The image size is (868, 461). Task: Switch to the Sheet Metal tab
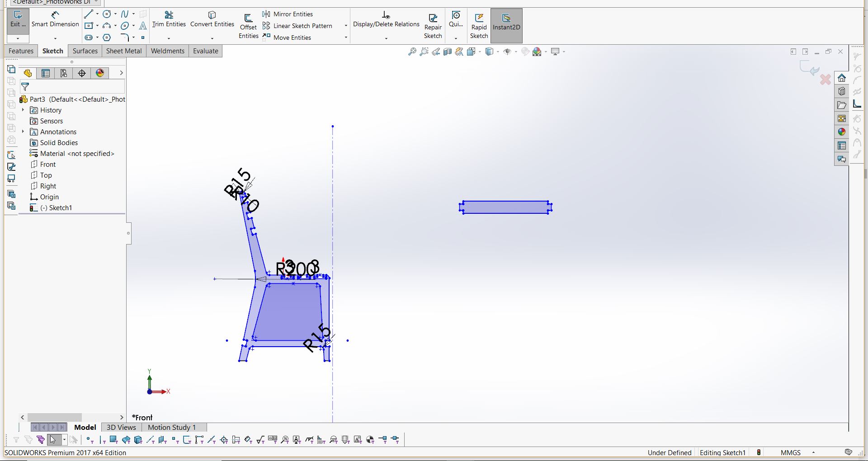(x=124, y=51)
